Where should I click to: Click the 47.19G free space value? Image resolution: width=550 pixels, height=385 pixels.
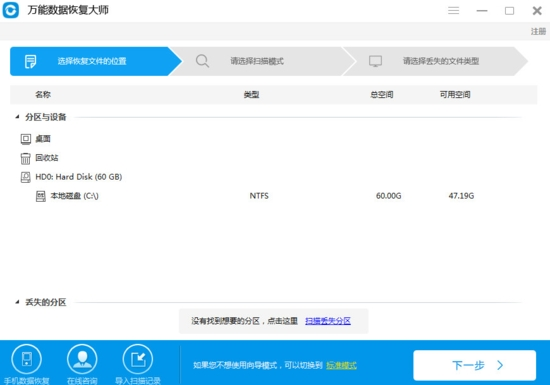[461, 196]
